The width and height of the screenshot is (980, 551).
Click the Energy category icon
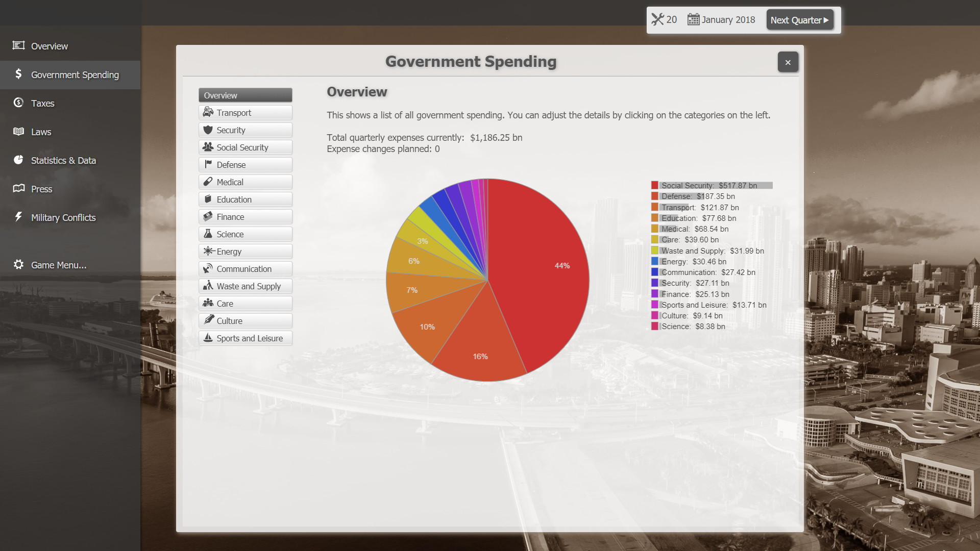click(x=208, y=251)
